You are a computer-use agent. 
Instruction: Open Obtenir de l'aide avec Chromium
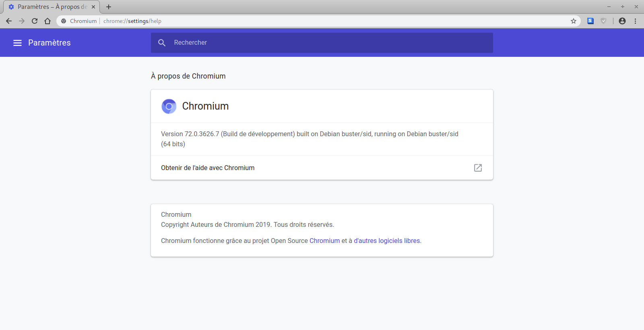click(322, 168)
